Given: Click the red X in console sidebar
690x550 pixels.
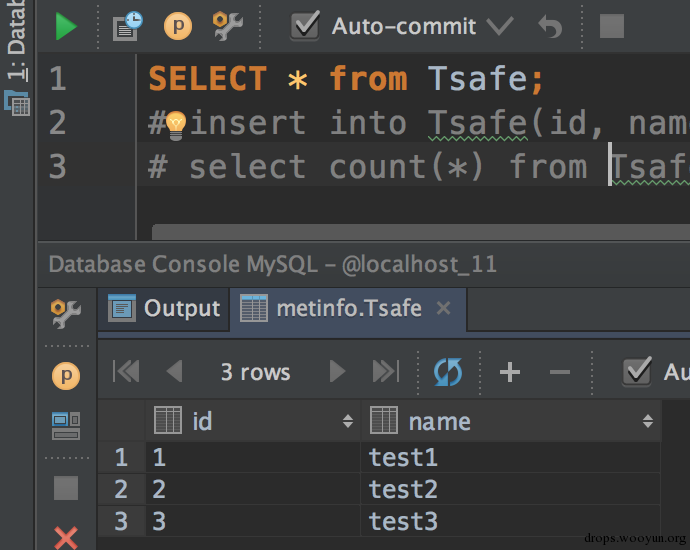Looking at the screenshot, I should (x=66, y=538).
